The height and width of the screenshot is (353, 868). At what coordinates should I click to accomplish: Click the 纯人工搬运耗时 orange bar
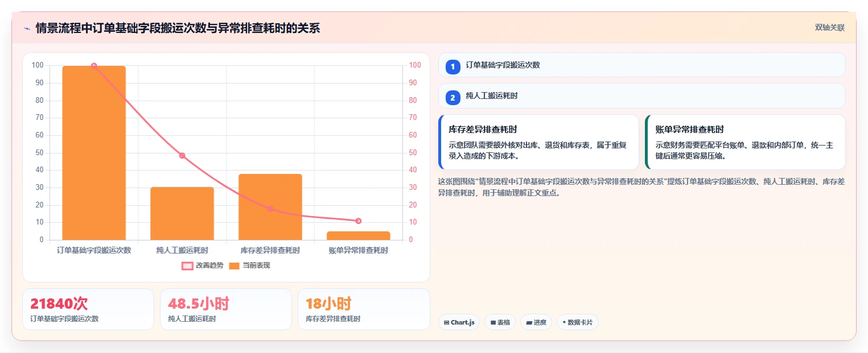(182, 213)
